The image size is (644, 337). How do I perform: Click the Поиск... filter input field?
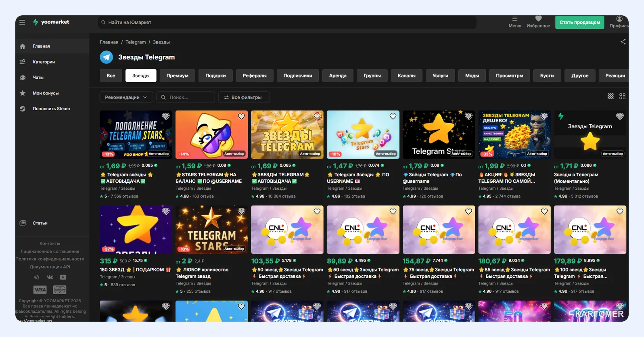186,97
